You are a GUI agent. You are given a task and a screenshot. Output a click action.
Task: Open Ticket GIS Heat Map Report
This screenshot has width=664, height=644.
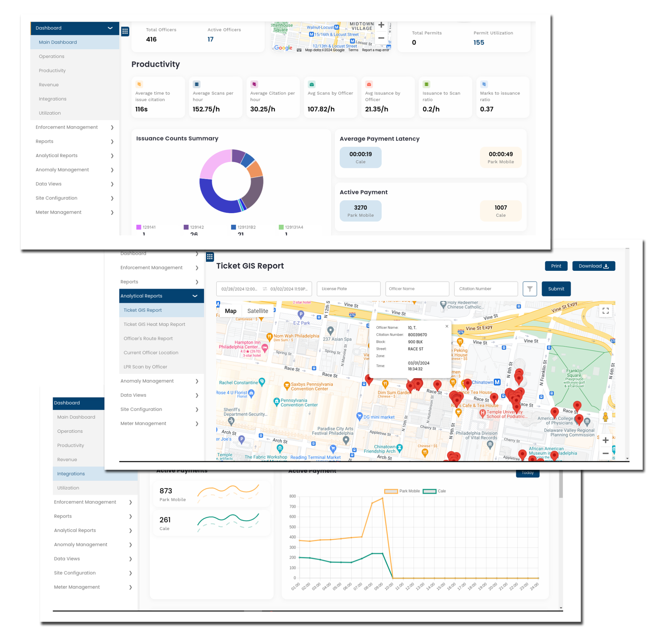154,324
